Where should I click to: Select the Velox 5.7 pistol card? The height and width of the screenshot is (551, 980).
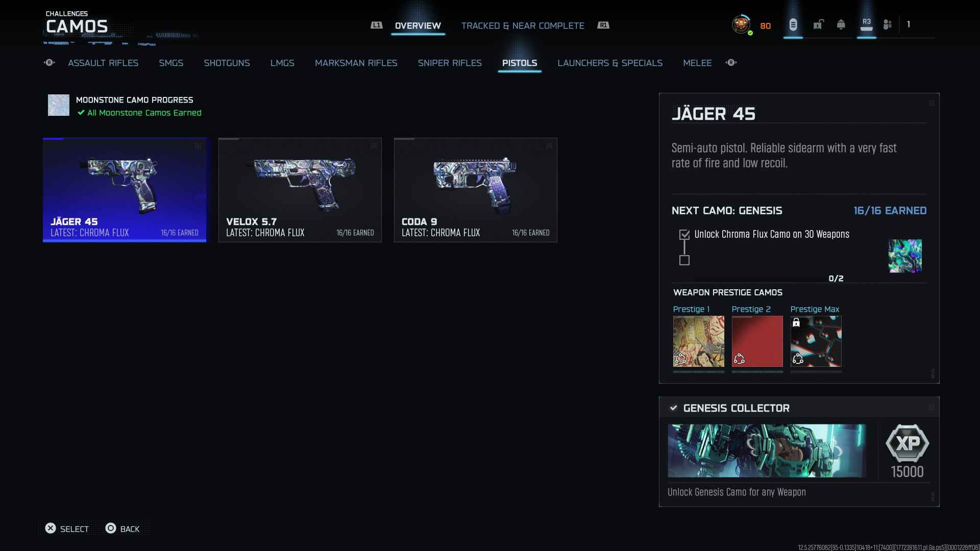(300, 190)
